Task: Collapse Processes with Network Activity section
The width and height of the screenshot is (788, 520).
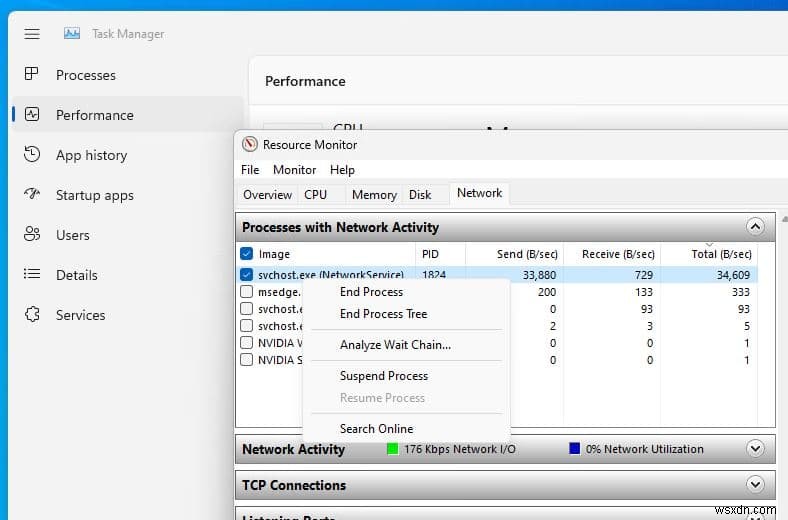Action: [x=755, y=227]
